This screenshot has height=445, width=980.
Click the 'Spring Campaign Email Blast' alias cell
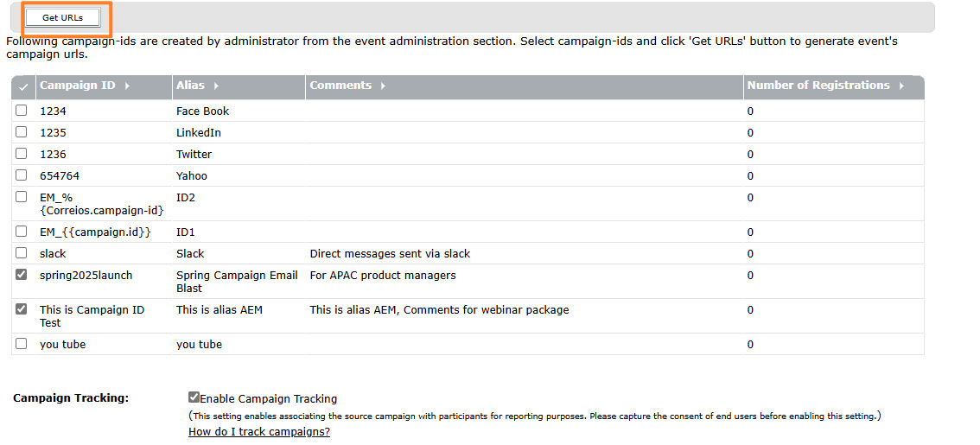point(237,282)
